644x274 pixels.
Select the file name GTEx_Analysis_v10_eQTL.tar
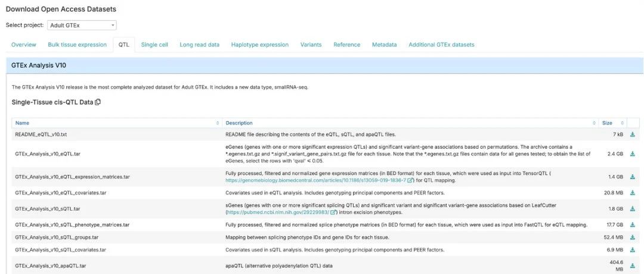(x=48, y=154)
